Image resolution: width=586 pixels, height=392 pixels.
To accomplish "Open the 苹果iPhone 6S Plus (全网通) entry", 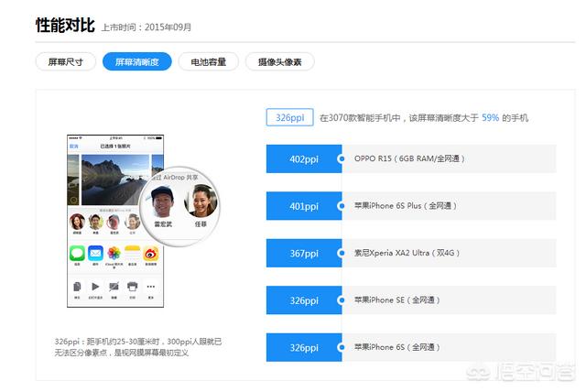I will tap(449, 206).
